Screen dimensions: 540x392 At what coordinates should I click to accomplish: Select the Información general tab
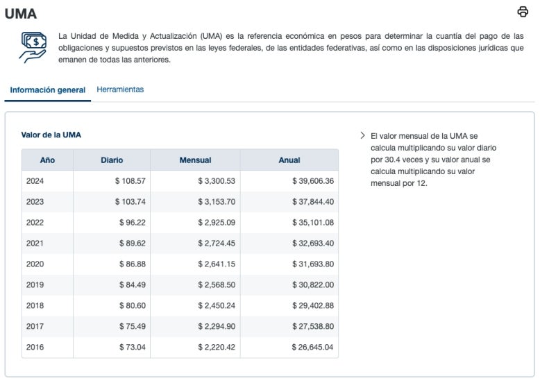coord(48,90)
